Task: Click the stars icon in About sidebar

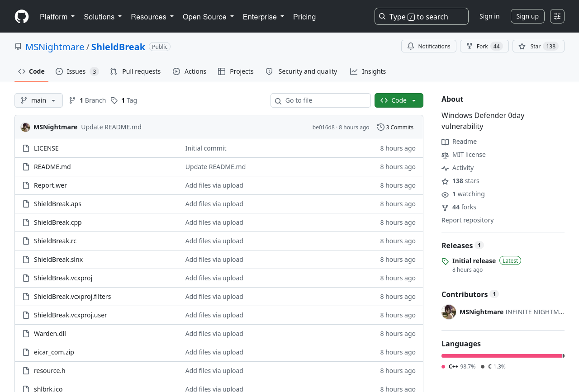Action: [x=445, y=181]
